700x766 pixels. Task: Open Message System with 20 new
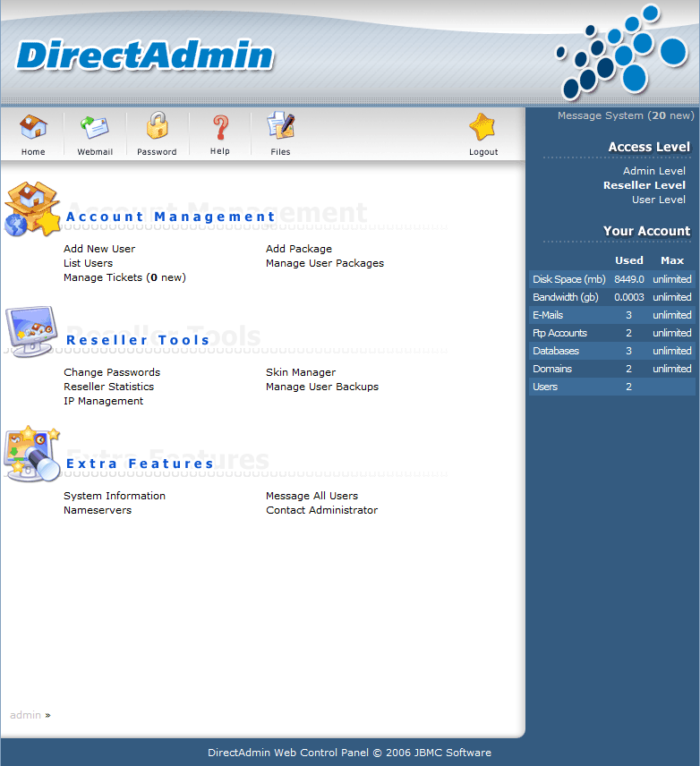click(x=626, y=115)
